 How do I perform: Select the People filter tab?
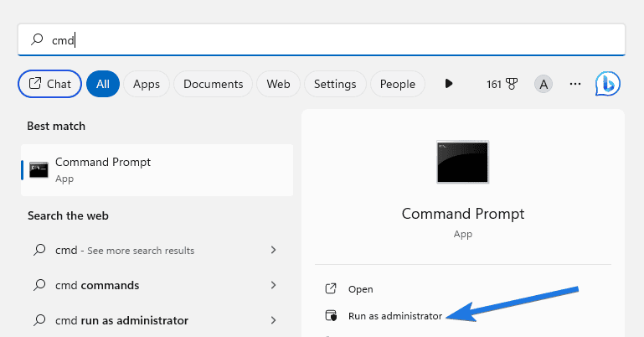[x=398, y=84]
